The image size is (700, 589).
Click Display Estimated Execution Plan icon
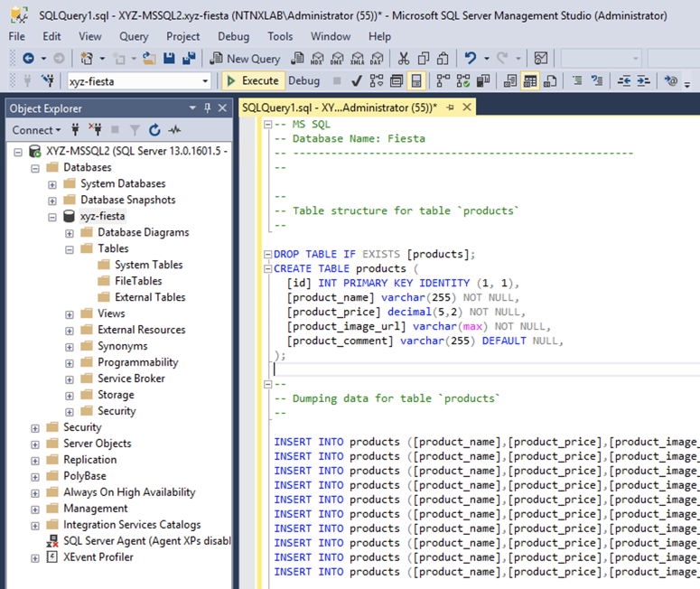tap(377, 80)
